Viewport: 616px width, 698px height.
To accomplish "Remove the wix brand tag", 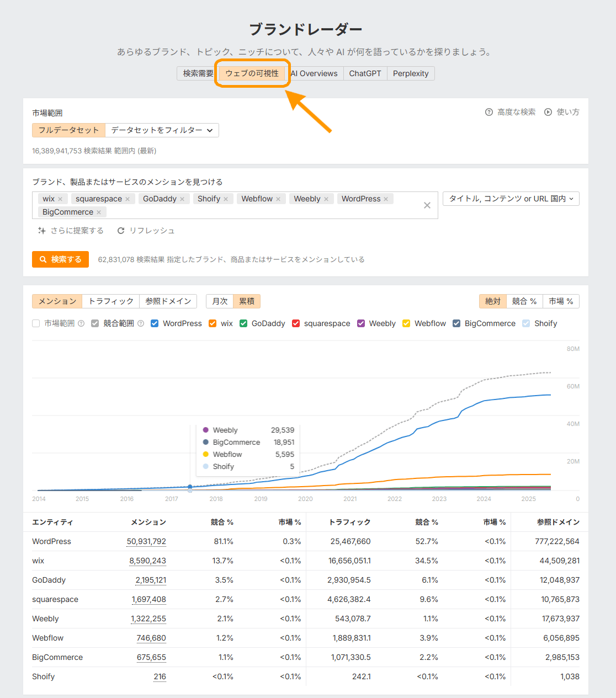I will (x=60, y=199).
